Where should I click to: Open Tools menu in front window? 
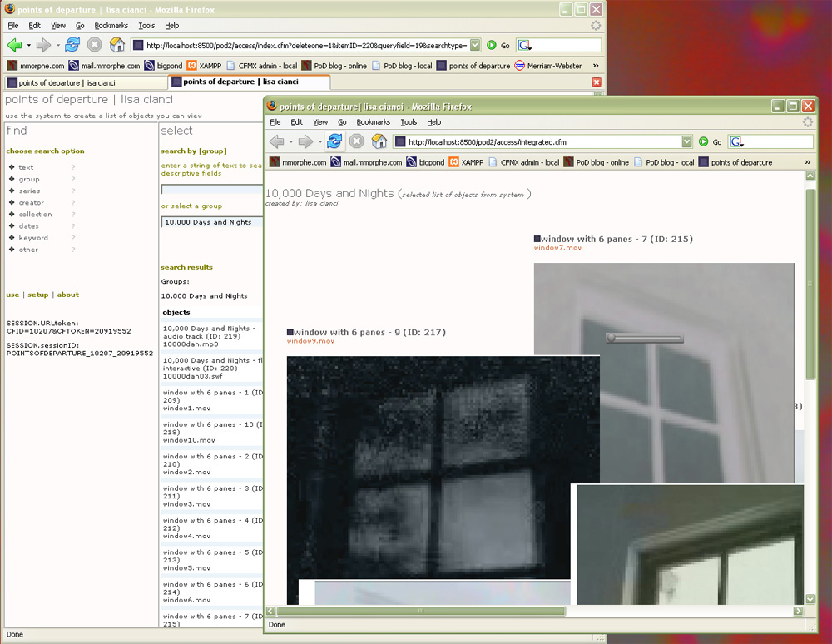point(409,122)
